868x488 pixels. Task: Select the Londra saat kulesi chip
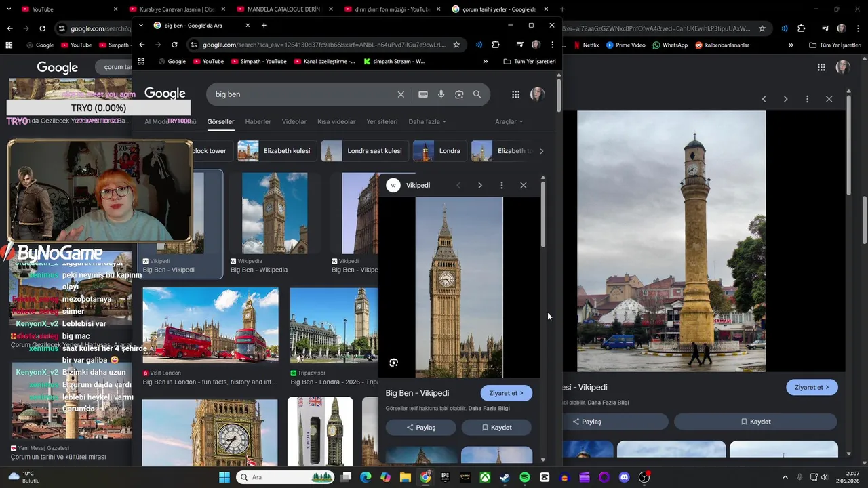363,151
